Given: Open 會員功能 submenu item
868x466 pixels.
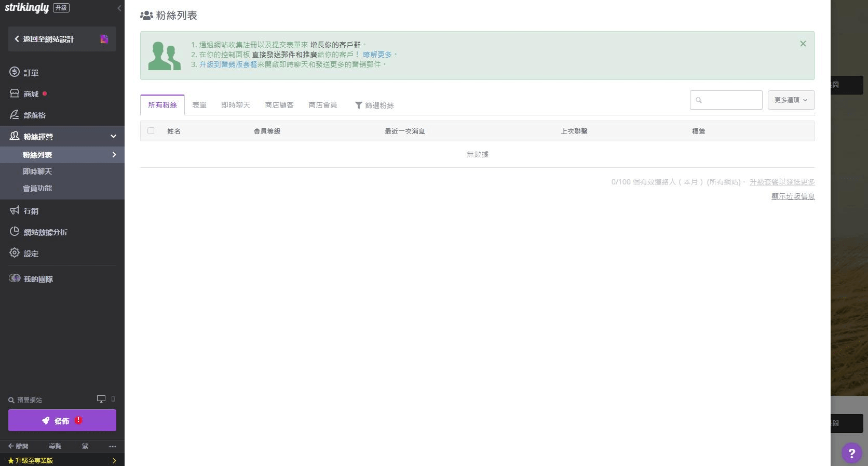Looking at the screenshot, I should coord(37,188).
